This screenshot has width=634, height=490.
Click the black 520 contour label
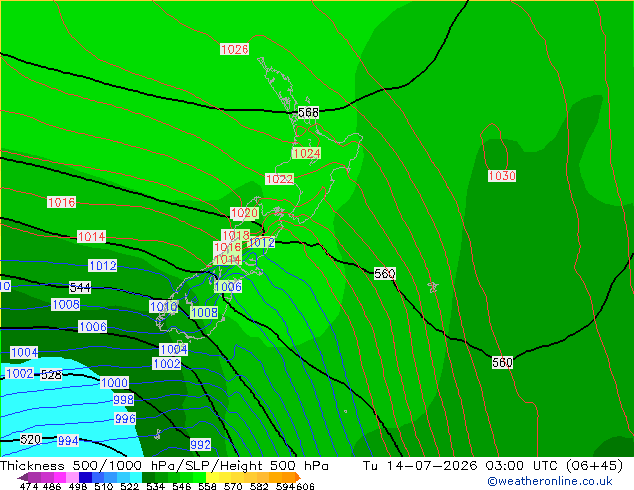[x=30, y=439]
